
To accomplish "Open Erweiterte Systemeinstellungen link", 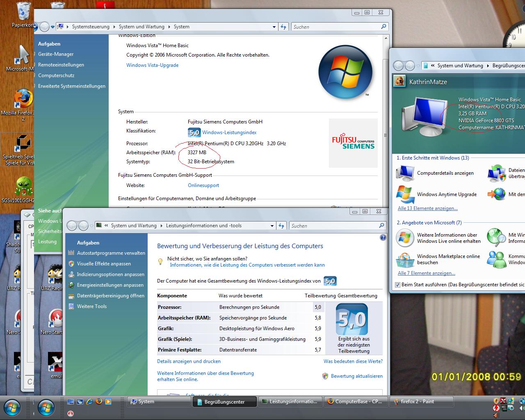I will pos(72,86).
